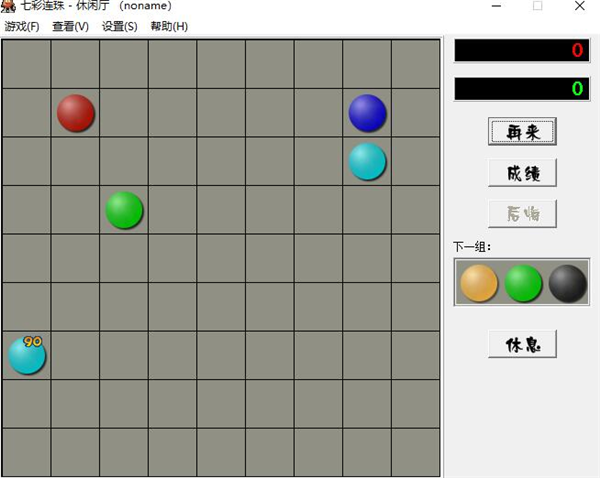Click the app icon in title bar

click(8, 6)
